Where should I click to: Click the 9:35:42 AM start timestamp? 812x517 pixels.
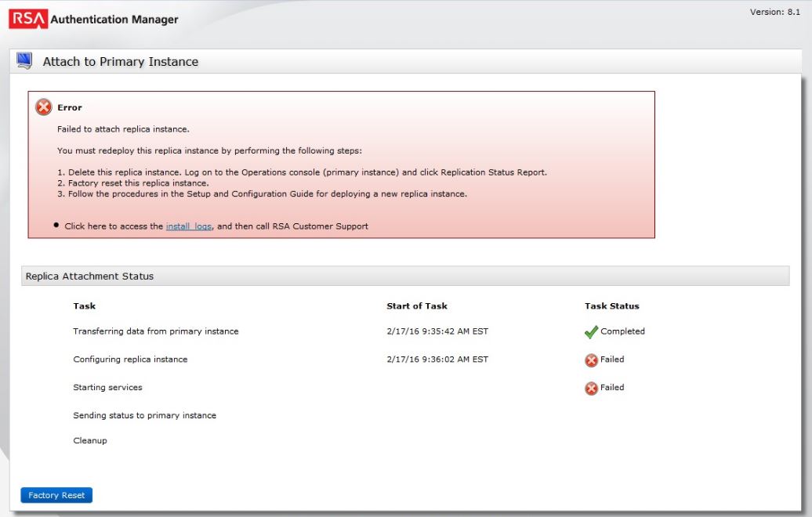coord(437,331)
